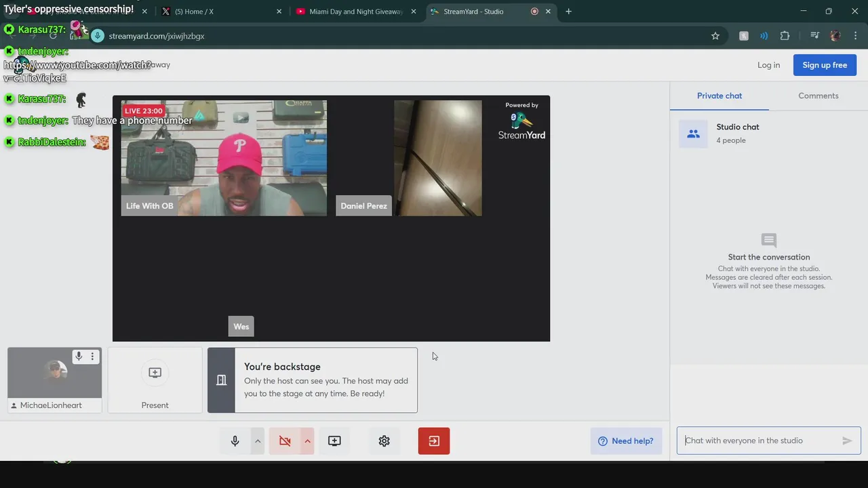Click the Wes name label on stage
Image resolution: width=868 pixels, height=488 pixels.
point(241,327)
